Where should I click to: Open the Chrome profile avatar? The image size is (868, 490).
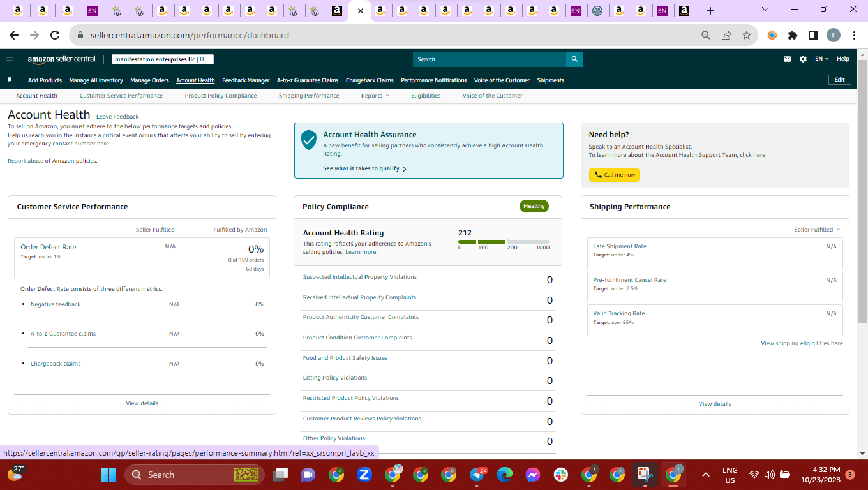click(x=834, y=35)
